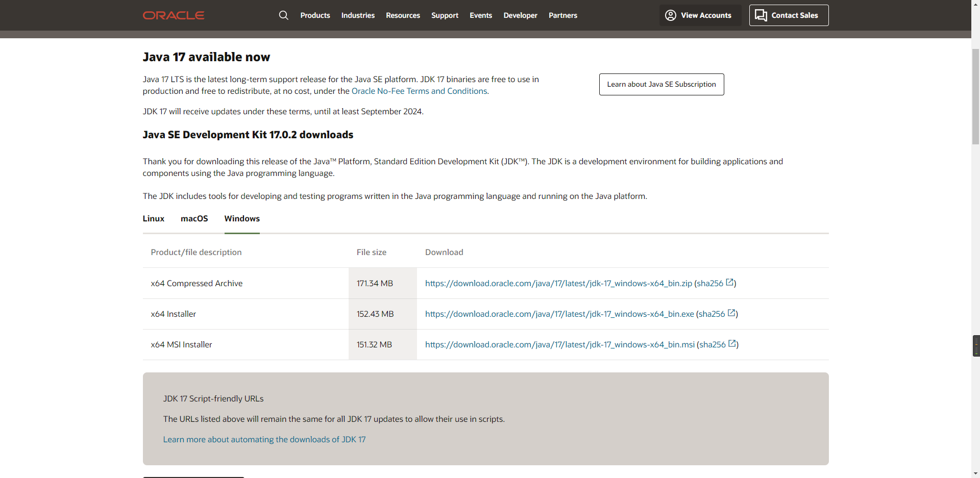Click the View Accounts button label
This screenshot has width=980, height=478.
(706, 15)
